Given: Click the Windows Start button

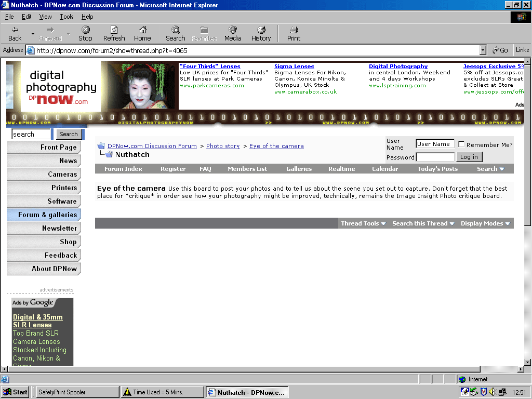Looking at the screenshot, I should (16, 392).
